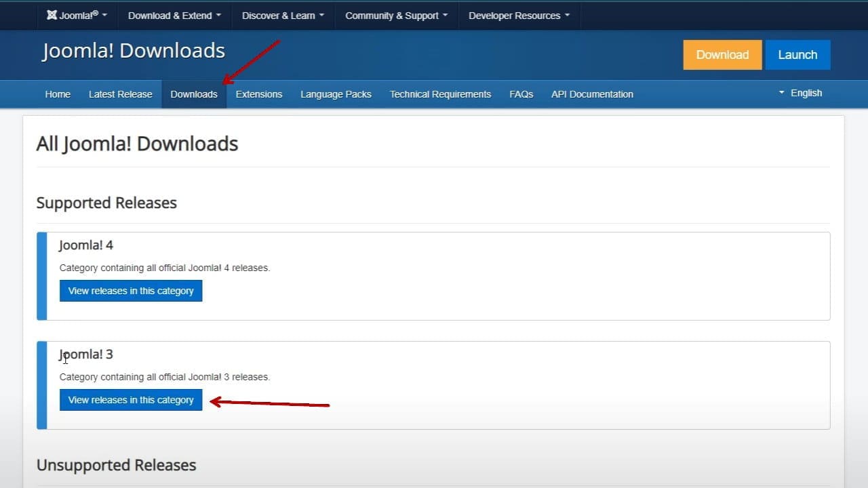Click the Joomla! 3 category heading
Screen dimensions: 868x488
86,354
